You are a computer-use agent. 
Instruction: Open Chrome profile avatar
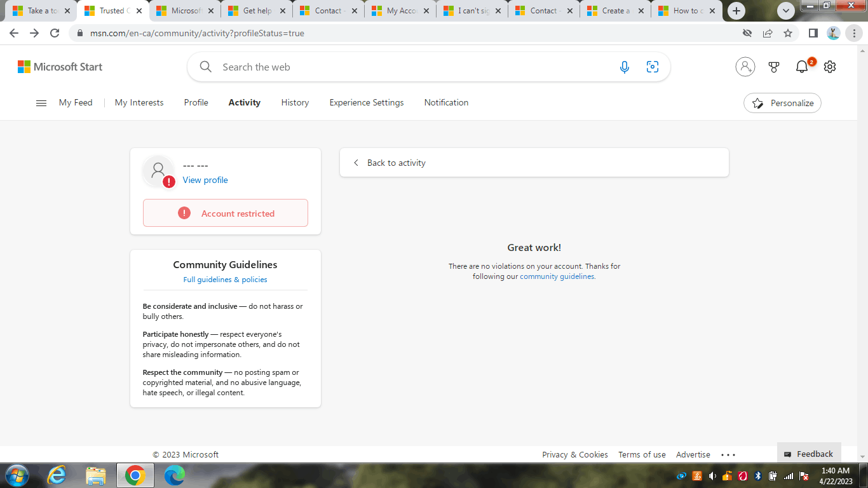coord(834,33)
